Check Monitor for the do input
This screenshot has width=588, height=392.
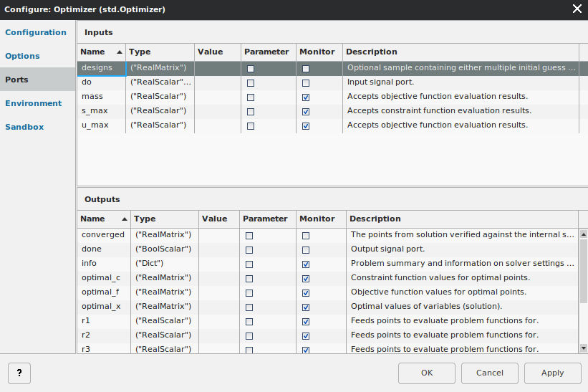pos(306,83)
